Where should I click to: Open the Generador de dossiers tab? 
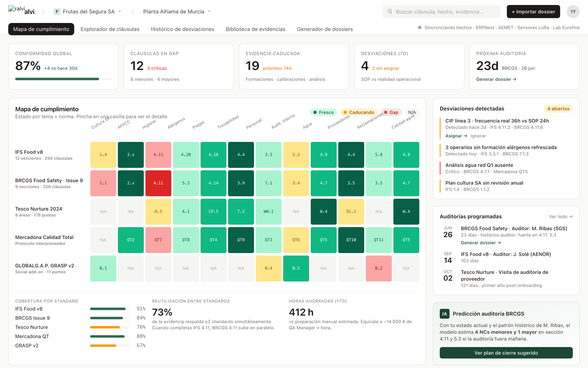pos(325,29)
